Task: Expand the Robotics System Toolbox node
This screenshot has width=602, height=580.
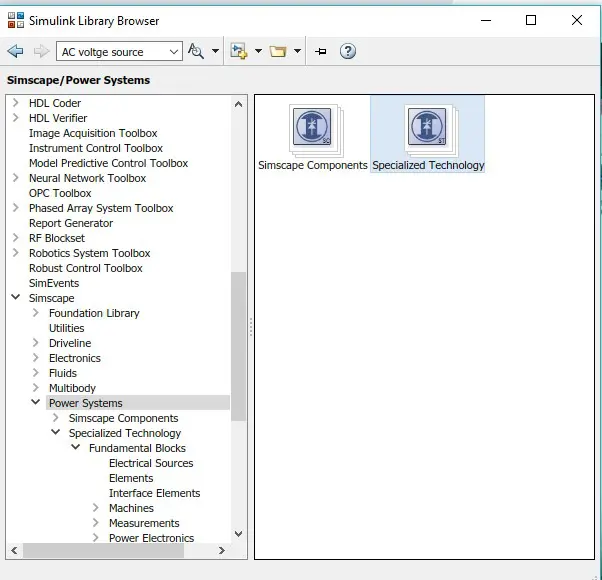Action: click(x=15, y=253)
